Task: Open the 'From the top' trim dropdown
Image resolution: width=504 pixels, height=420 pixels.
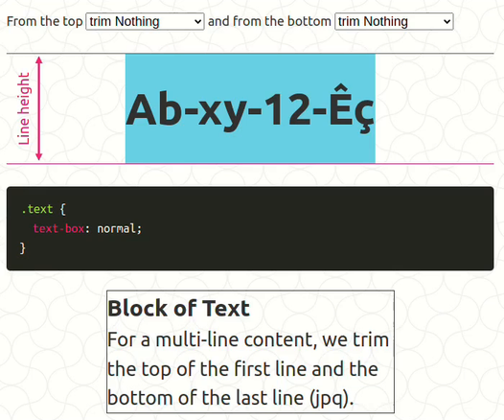Action: click(x=145, y=21)
